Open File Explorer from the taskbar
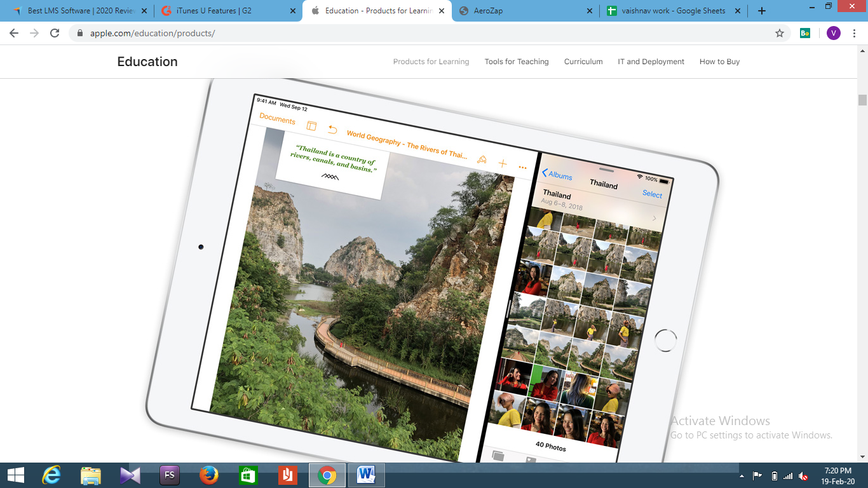868x488 pixels. 91,475
